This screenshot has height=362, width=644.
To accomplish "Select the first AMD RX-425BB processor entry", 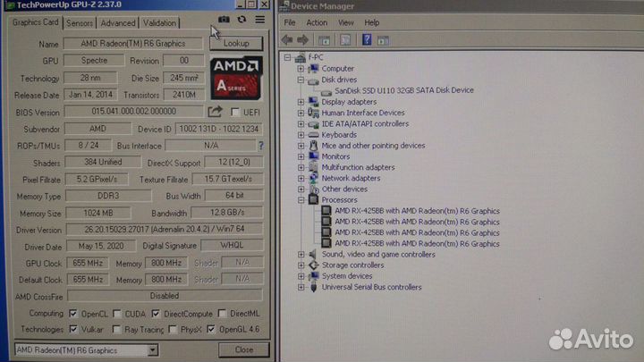I will 417,211.
